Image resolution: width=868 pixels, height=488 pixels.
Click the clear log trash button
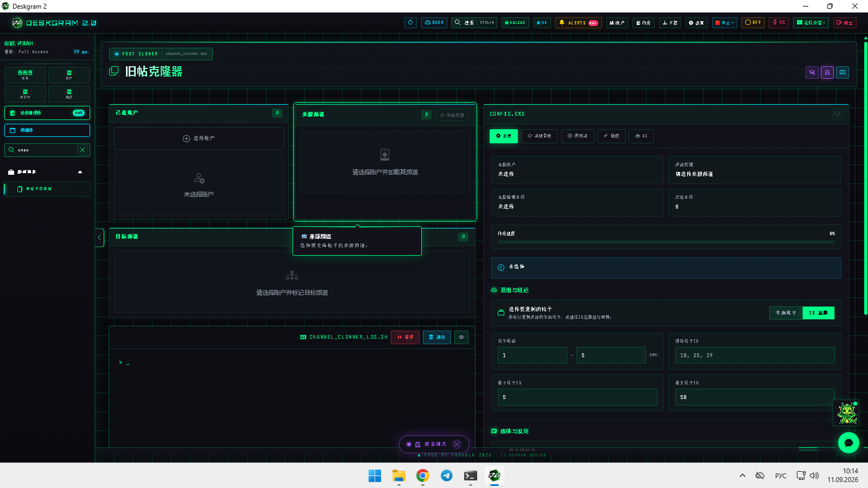click(436, 337)
